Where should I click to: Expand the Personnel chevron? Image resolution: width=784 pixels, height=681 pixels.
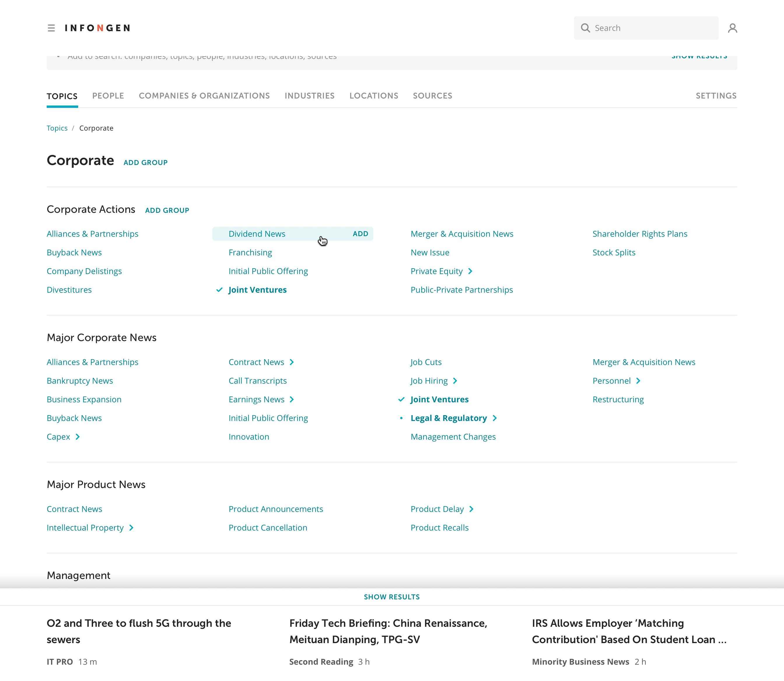pyautogui.click(x=638, y=381)
